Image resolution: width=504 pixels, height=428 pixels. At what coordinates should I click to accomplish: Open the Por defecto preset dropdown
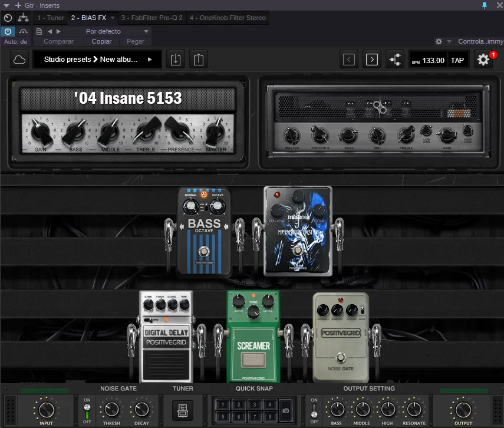108,31
